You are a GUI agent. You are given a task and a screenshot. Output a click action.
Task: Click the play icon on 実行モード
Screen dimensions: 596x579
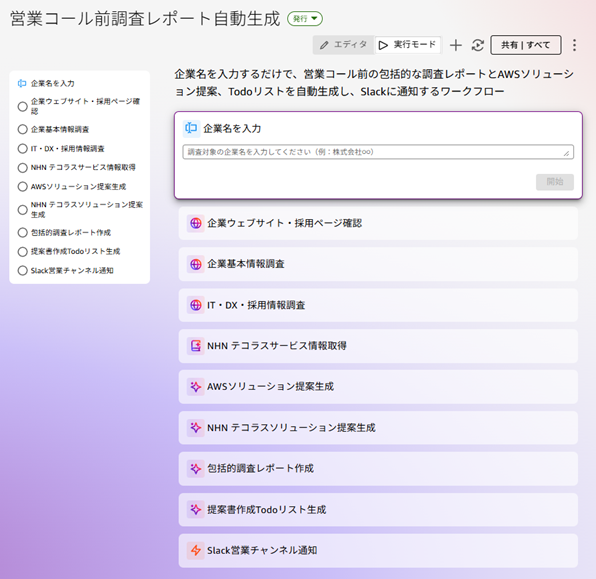(384, 45)
